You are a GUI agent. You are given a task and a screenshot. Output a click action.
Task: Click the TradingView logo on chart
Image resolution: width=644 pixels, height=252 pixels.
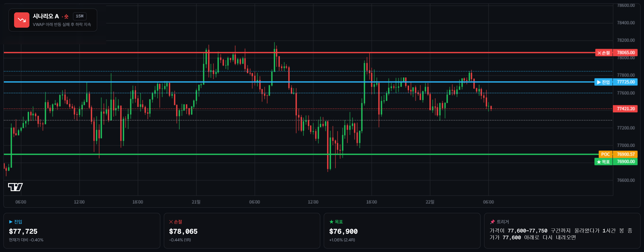point(15,187)
